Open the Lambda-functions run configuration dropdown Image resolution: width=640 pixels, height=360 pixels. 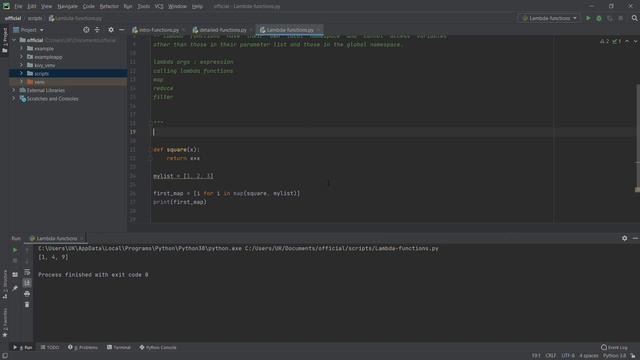[x=549, y=18]
